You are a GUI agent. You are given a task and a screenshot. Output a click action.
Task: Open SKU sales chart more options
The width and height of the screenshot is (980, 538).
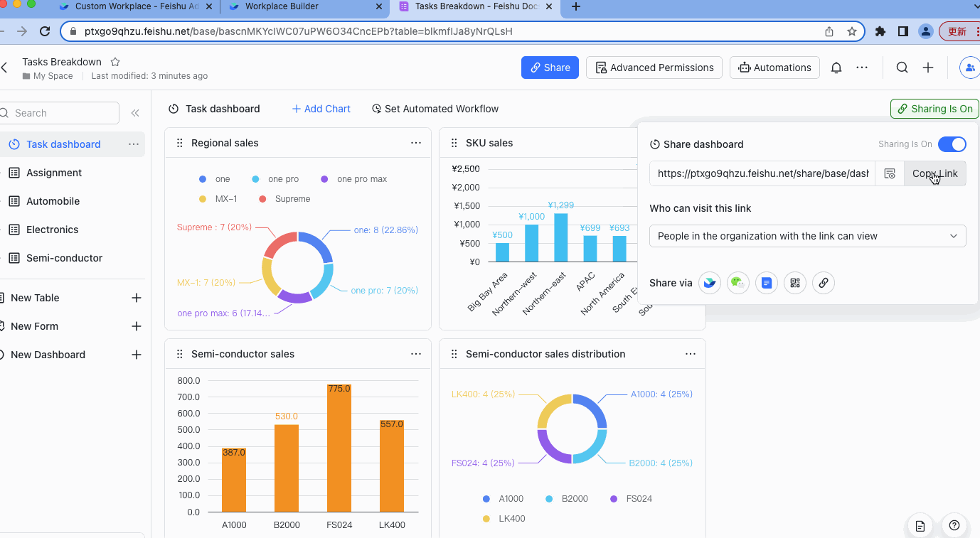[691, 142]
